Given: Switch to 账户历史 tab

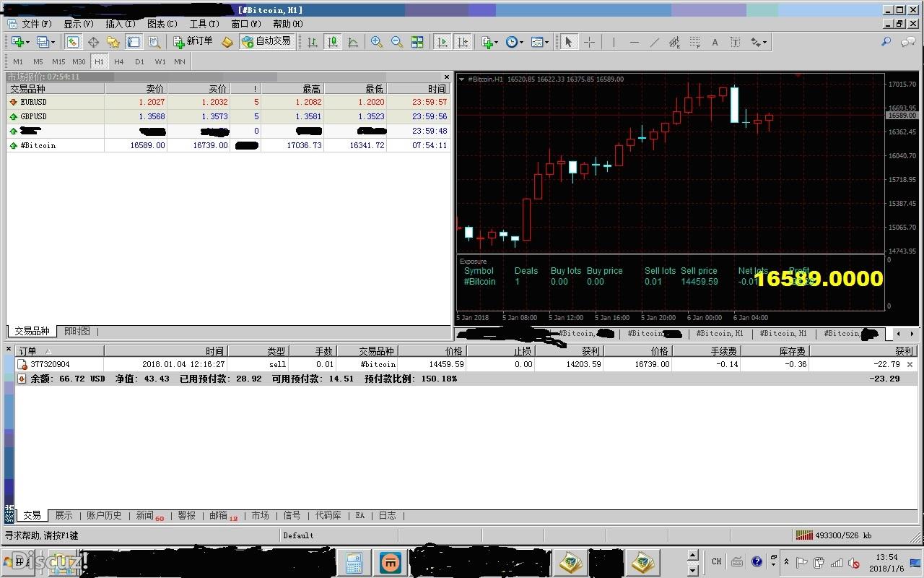Looking at the screenshot, I should tap(104, 515).
